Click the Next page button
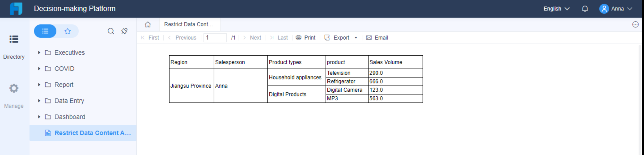The image size is (644, 155). (252, 37)
